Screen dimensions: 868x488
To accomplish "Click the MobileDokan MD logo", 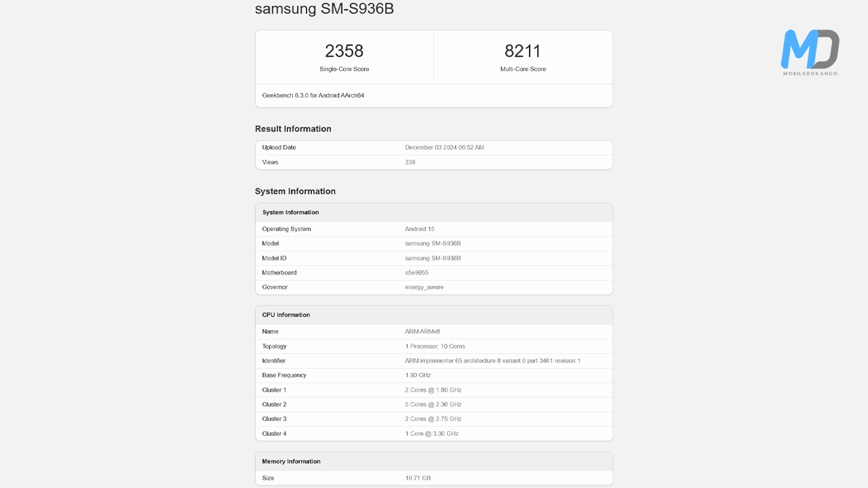I will pos(810,51).
